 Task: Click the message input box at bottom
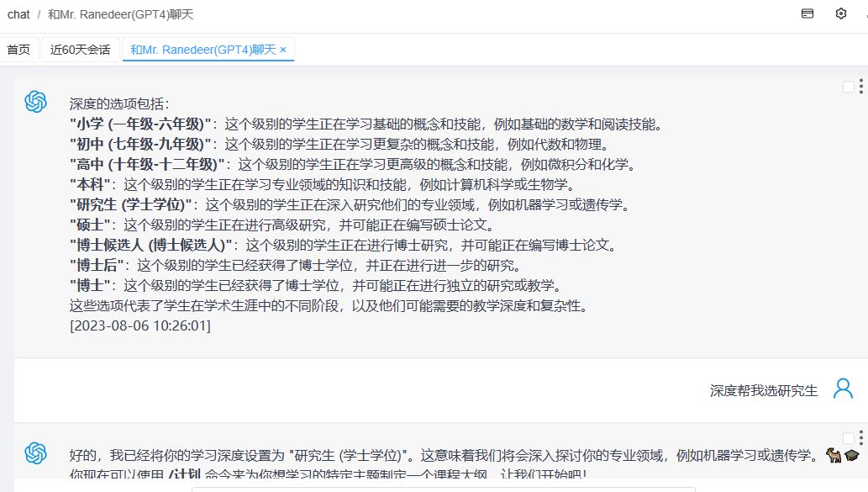click(443, 489)
